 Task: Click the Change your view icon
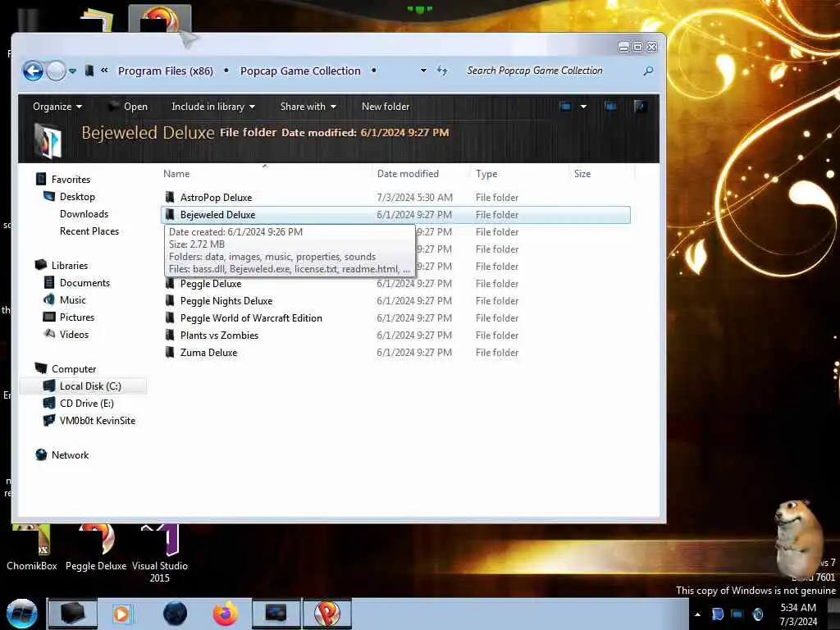566,107
